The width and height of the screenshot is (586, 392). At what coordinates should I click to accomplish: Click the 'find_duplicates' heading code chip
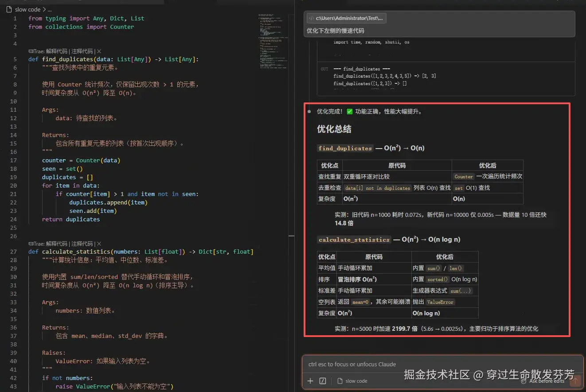click(345, 148)
